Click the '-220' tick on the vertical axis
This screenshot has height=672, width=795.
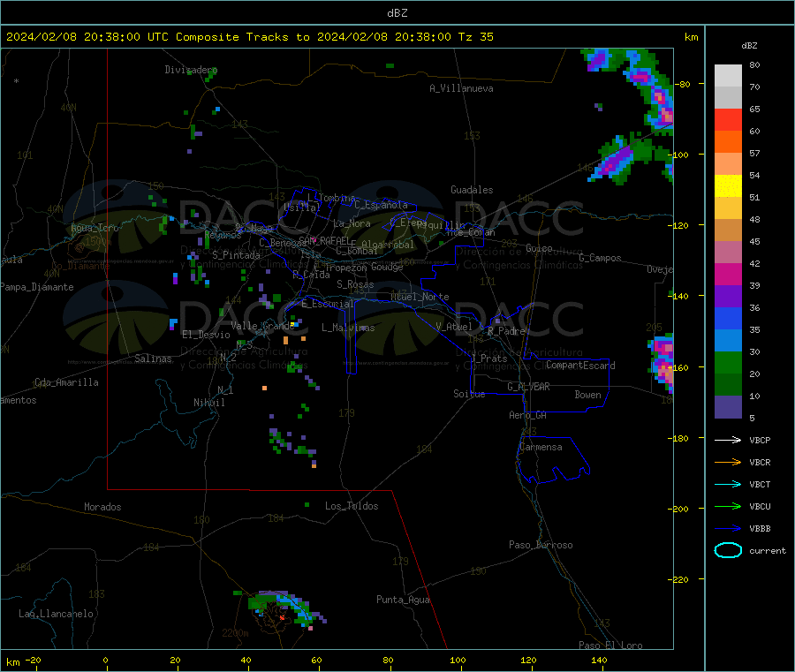[680, 580]
